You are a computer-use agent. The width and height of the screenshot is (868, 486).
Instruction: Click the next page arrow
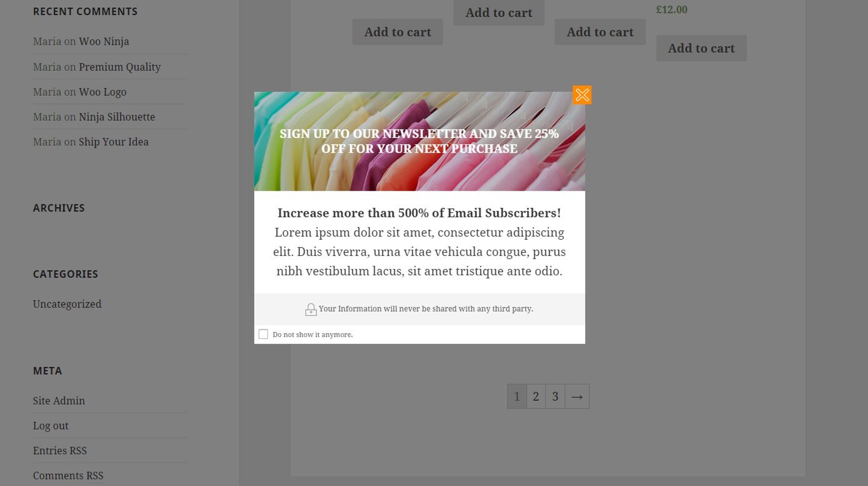[x=577, y=396]
